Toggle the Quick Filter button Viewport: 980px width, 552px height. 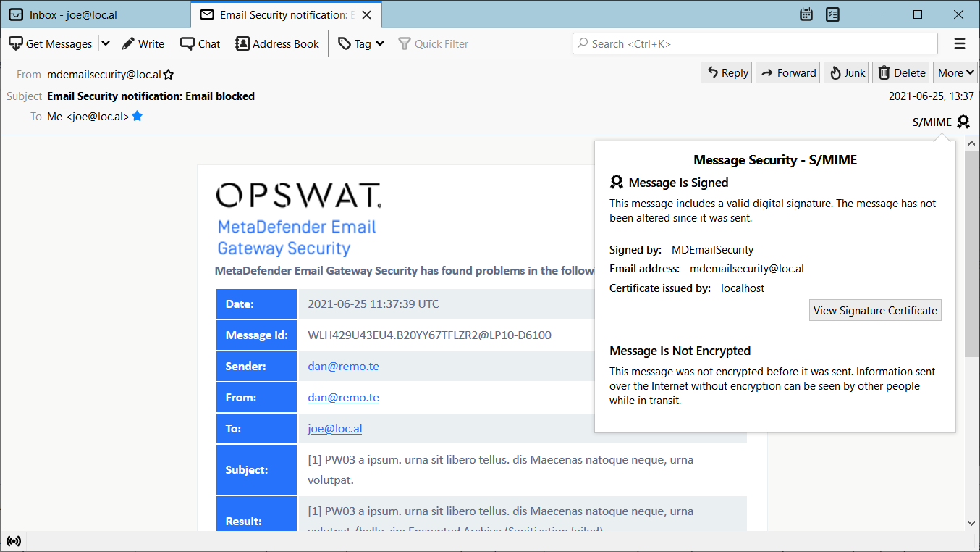434,43
